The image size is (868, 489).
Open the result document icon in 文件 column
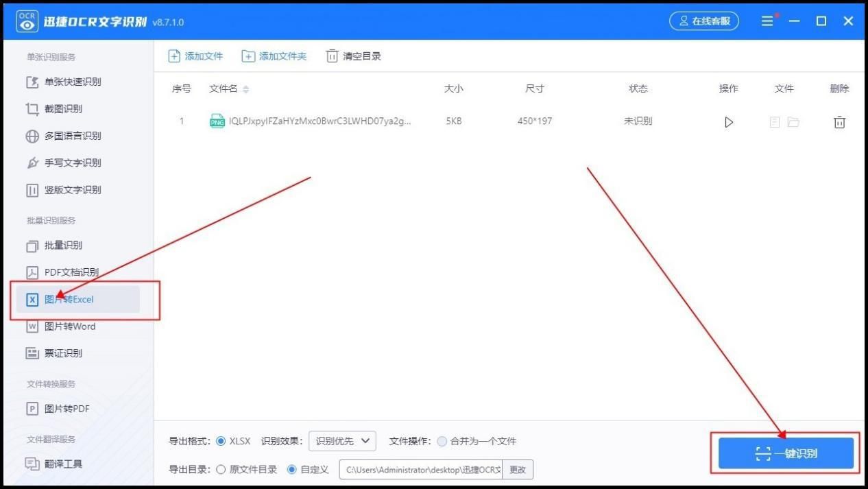[x=775, y=122]
